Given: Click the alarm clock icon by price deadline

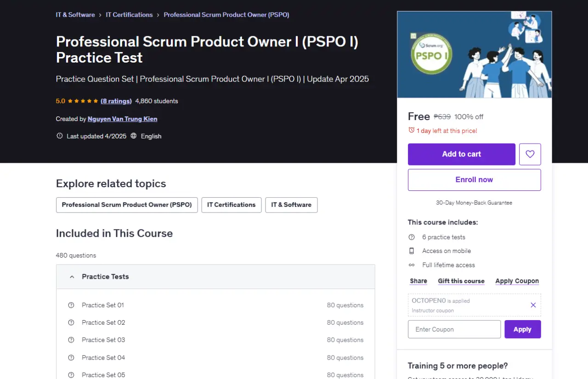Looking at the screenshot, I should 412,131.
